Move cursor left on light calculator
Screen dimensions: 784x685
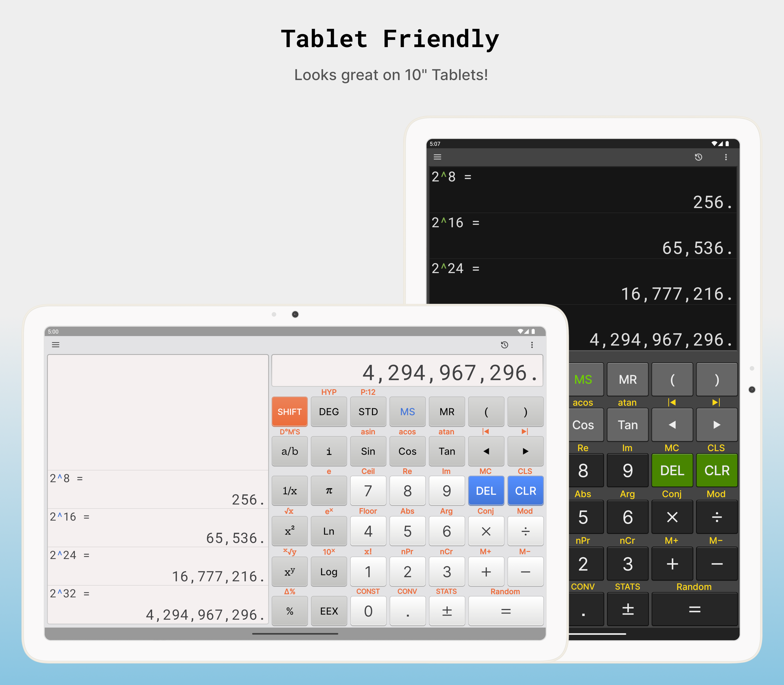pos(486,451)
